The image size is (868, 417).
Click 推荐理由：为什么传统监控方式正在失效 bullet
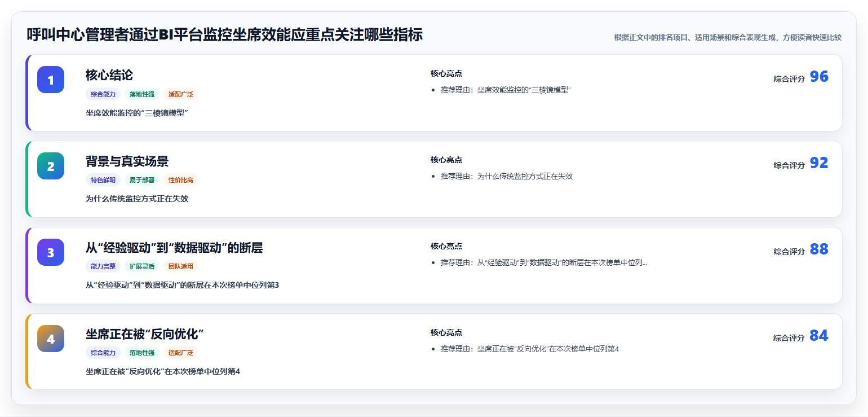507,177
